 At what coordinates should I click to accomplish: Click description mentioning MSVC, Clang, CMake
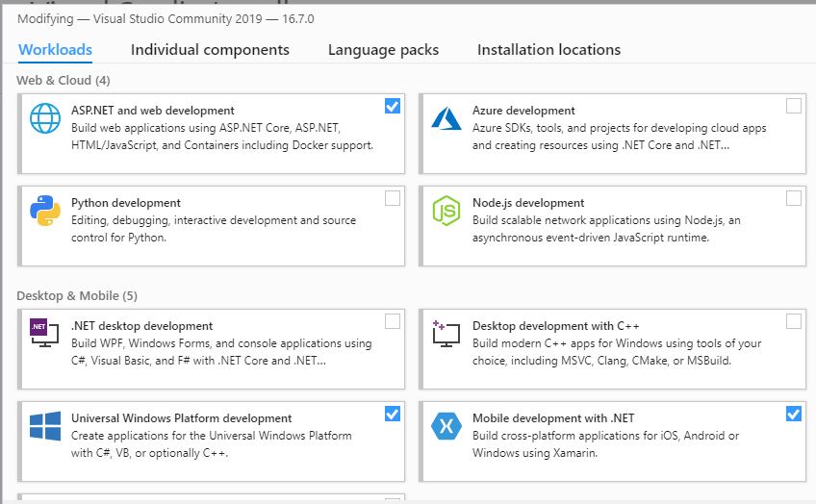pos(617,352)
